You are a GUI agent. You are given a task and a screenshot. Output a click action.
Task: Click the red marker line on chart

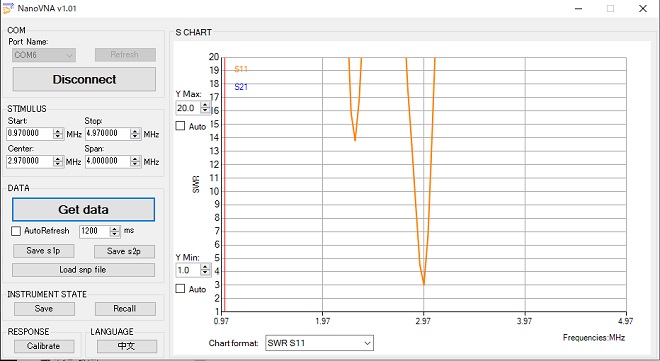coord(225,184)
